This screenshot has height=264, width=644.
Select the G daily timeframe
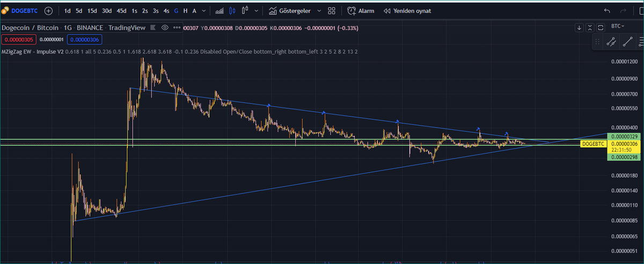[x=177, y=10]
